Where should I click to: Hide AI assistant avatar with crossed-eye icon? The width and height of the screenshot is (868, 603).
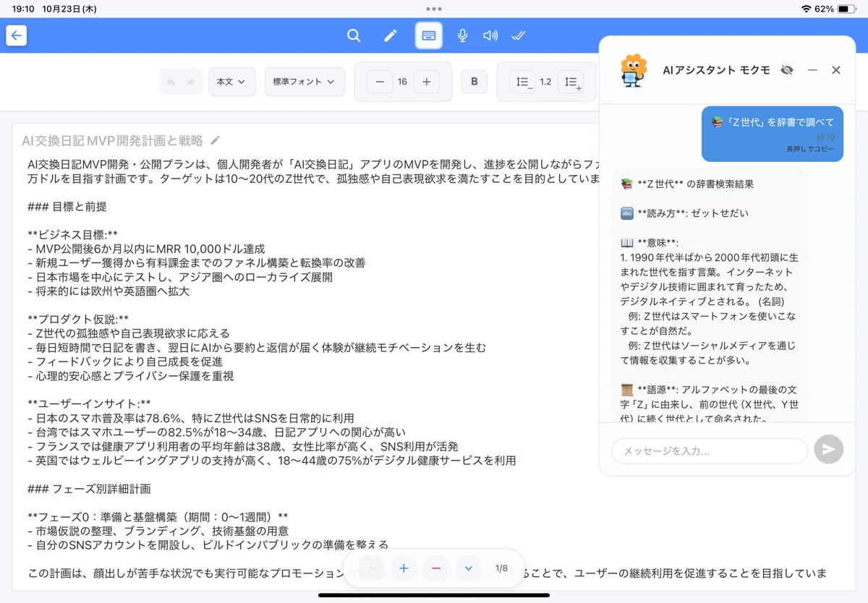(787, 70)
